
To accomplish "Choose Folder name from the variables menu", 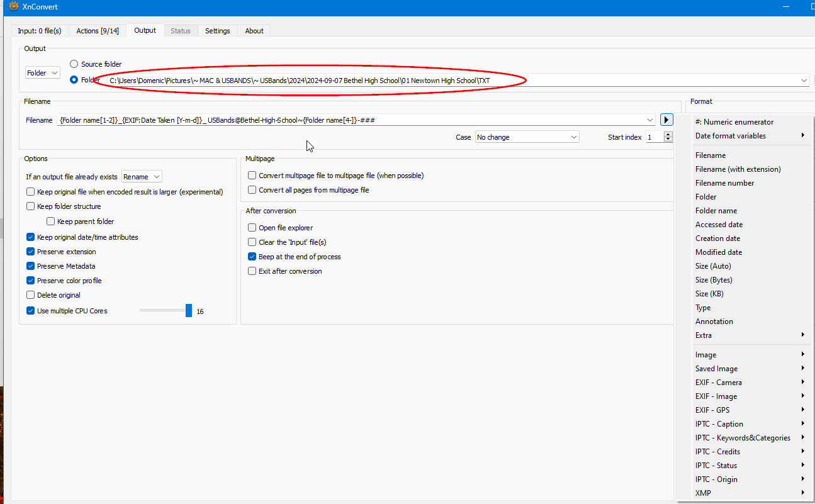I will tap(716, 211).
